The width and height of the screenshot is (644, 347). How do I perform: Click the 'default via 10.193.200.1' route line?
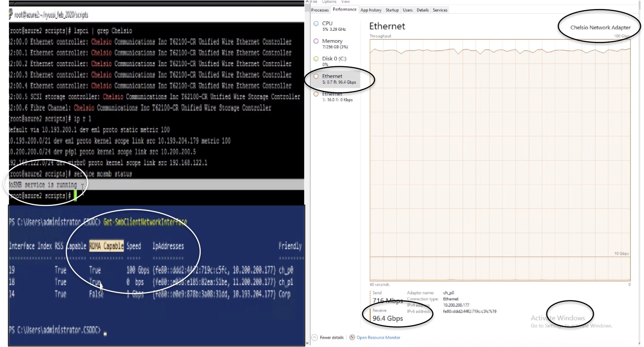pyautogui.click(x=89, y=130)
